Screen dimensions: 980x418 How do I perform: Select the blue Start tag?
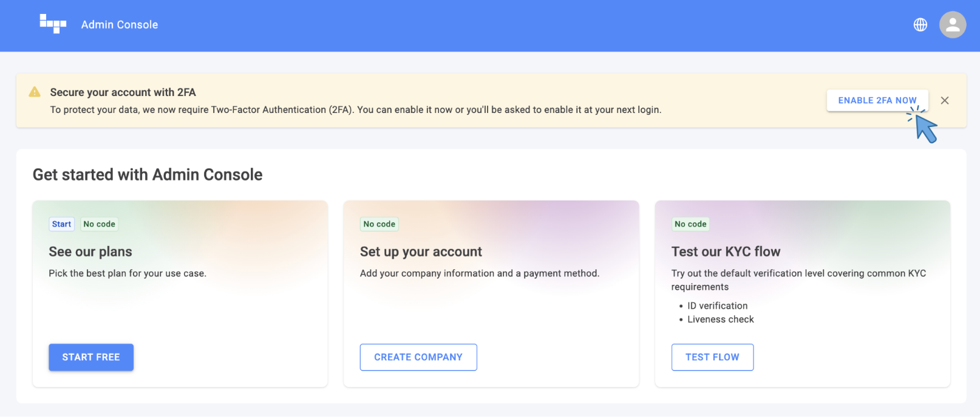[61, 224]
